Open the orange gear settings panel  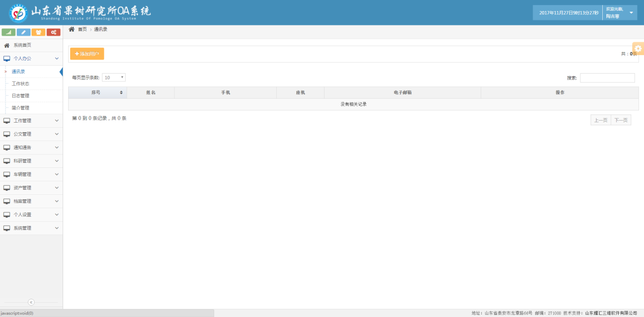pos(638,48)
